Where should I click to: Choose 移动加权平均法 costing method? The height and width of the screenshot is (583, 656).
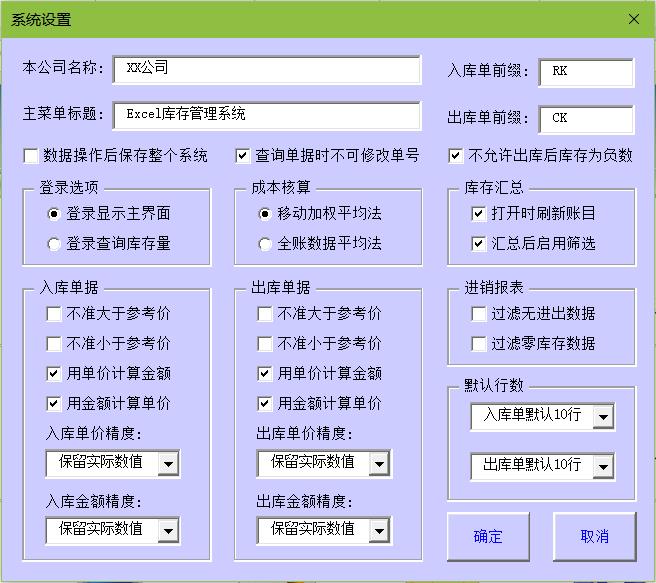[265, 214]
